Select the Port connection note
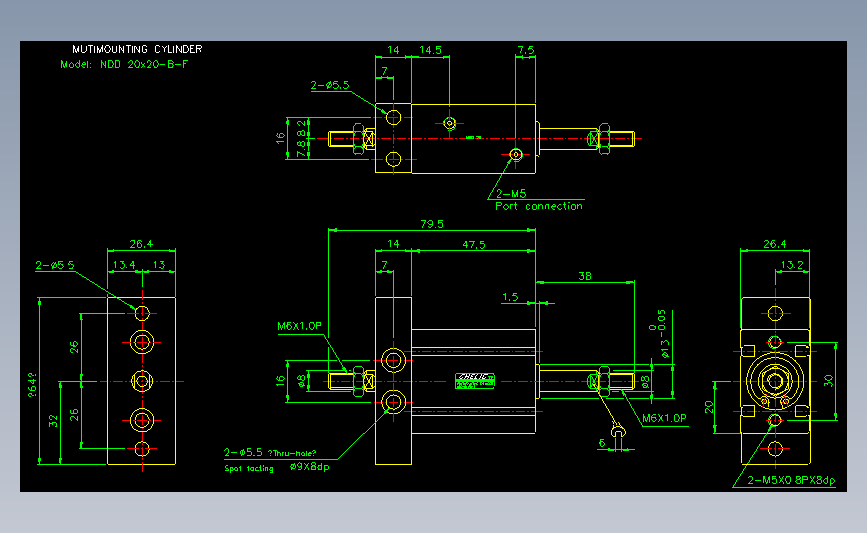867x533 pixels. pyautogui.click(x=539, y=206)
